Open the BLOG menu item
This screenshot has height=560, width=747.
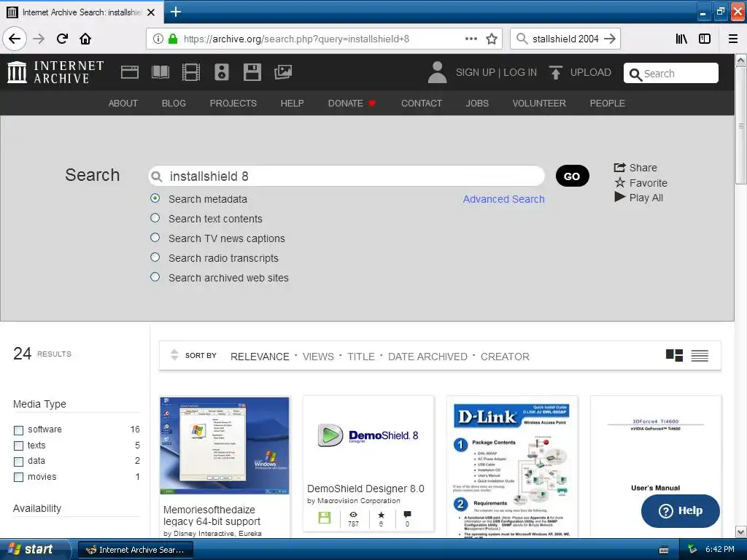click(174, 104)
